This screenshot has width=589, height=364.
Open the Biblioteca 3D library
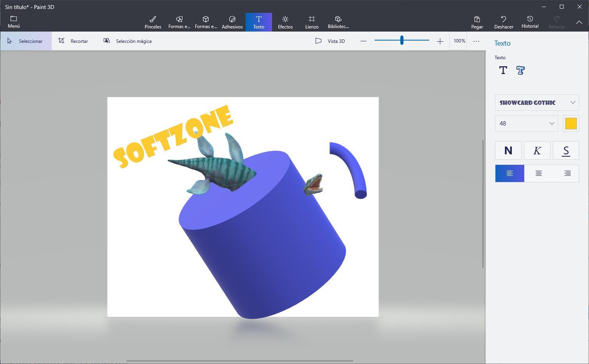click(338, 22)
